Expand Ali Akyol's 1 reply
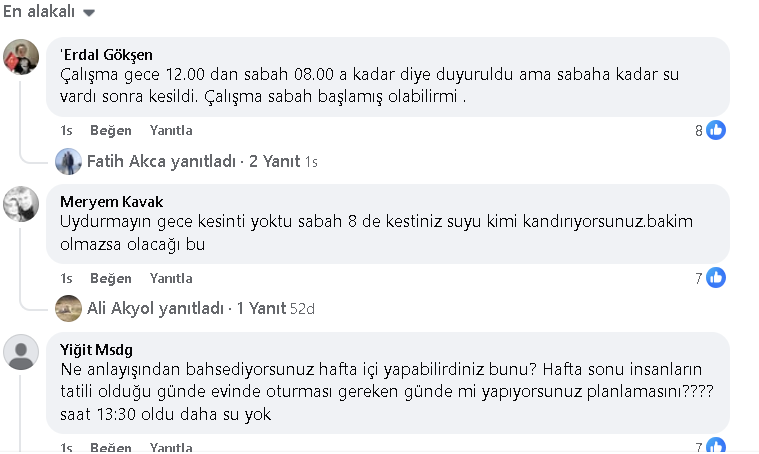The width and height of the screenshot is (759, 454). point(185,308)
